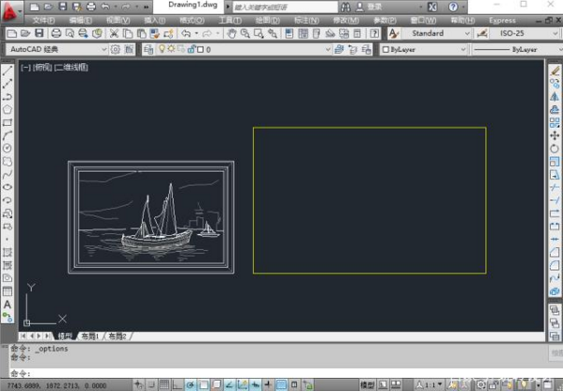
Task: Activate the Pan hand tool
Action: pyautogui.click(x=231, y=34)
